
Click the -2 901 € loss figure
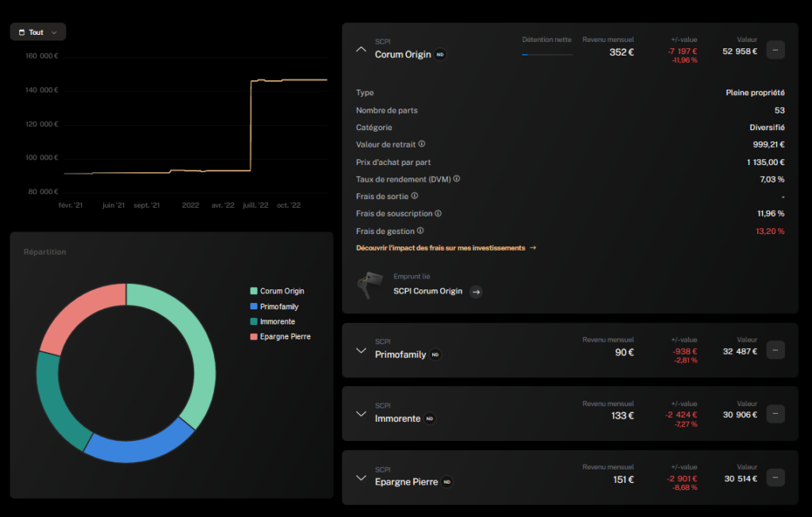point(682,479)
